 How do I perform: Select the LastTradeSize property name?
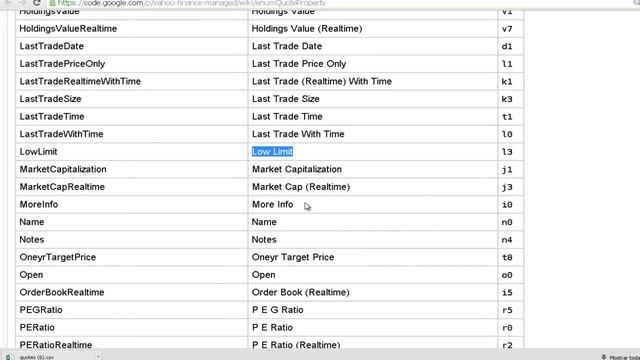50,99
